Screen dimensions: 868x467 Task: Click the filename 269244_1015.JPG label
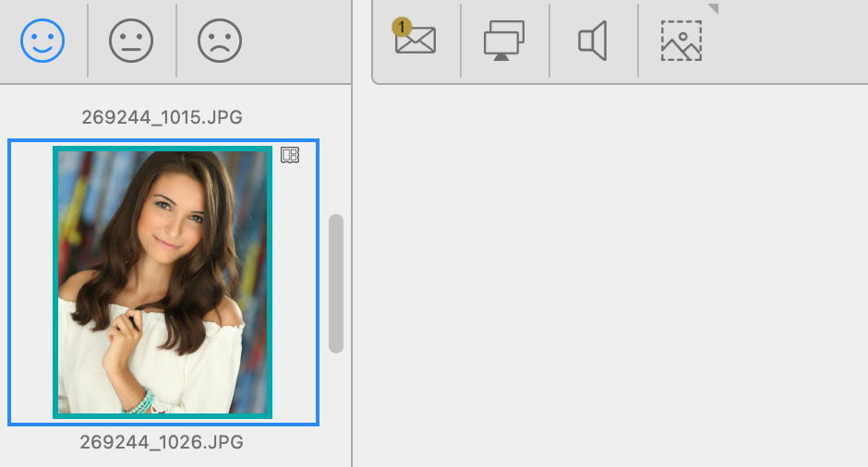pyautogui.click(x=162, y=117)
